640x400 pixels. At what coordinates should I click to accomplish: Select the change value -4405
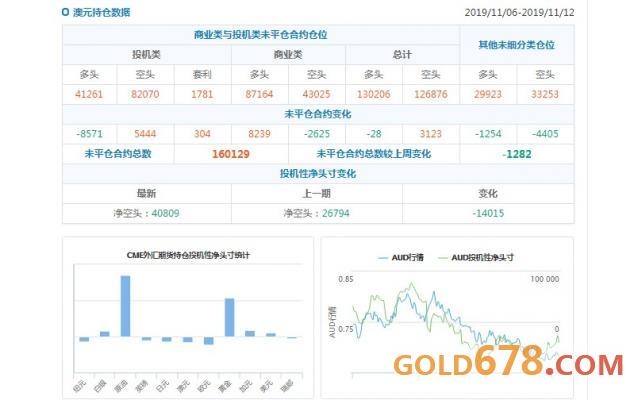[545, 134]
